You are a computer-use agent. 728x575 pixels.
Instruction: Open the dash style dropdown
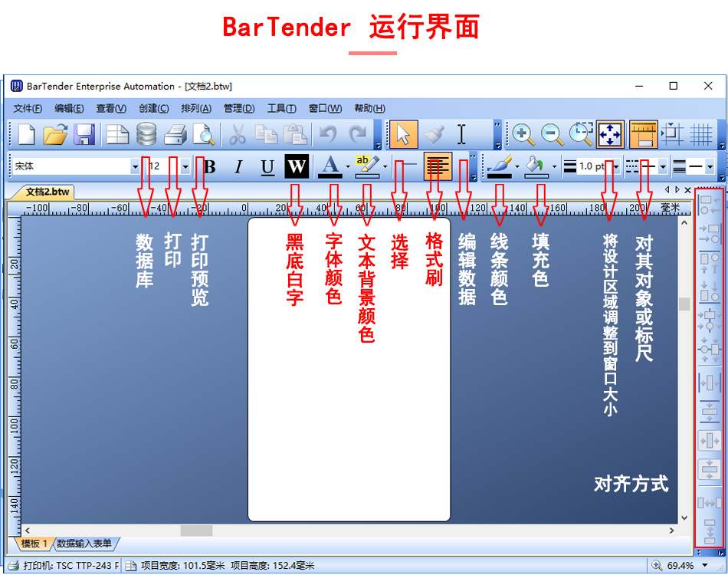click(x=663, y=166)
